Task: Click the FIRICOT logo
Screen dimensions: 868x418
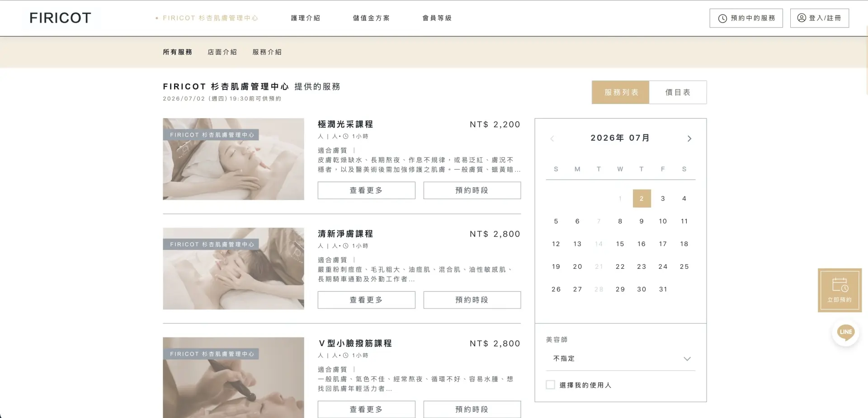Action: [x=60, y=18]
